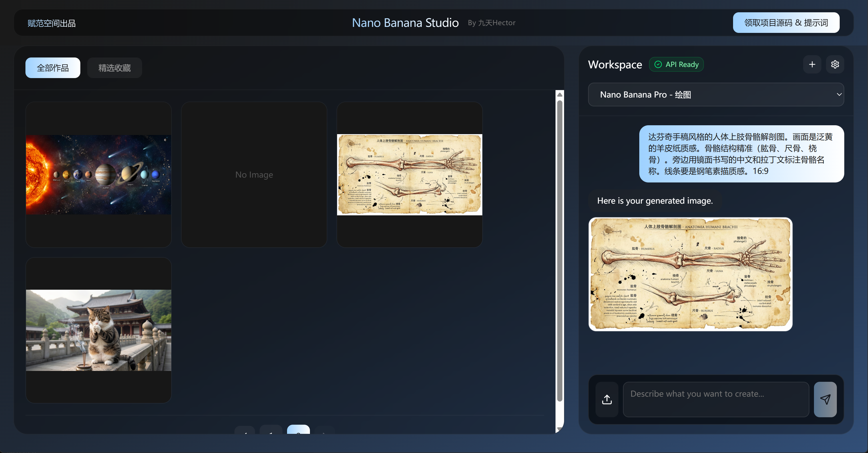This screenshot has width=868, height=453.
Task: Click the API Ready status badge
Action: 676,64
